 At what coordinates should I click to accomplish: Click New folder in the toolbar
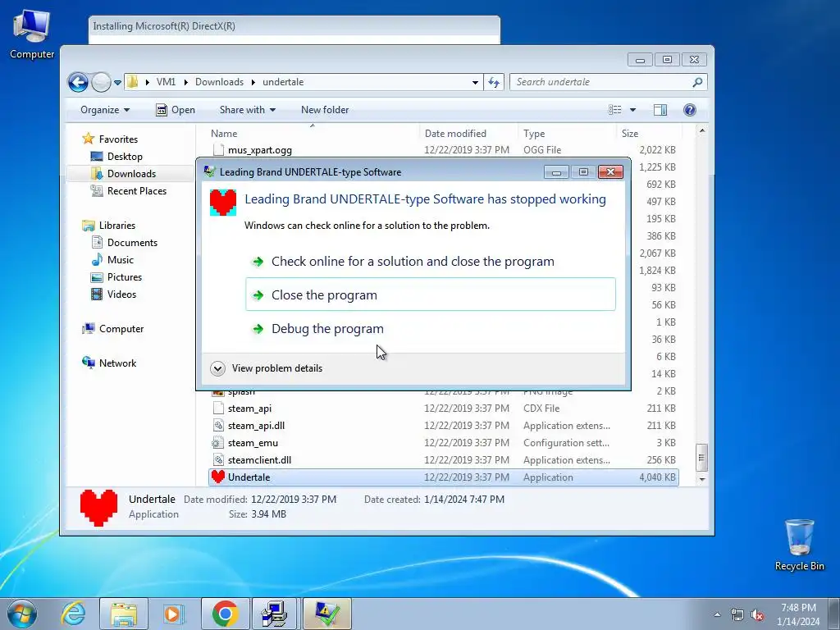pyautogui.click(x=325, y=110)
